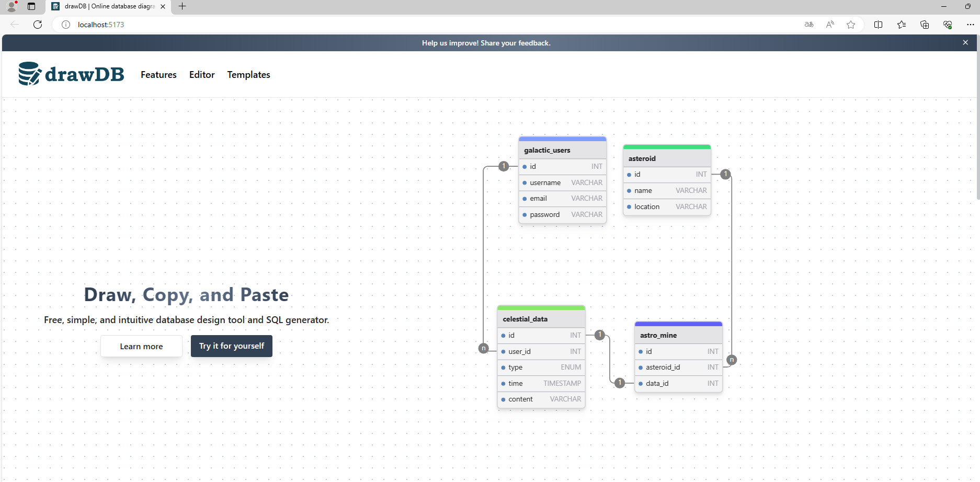
Task: Click the browser back arrow
Action: tap(15, 25)
